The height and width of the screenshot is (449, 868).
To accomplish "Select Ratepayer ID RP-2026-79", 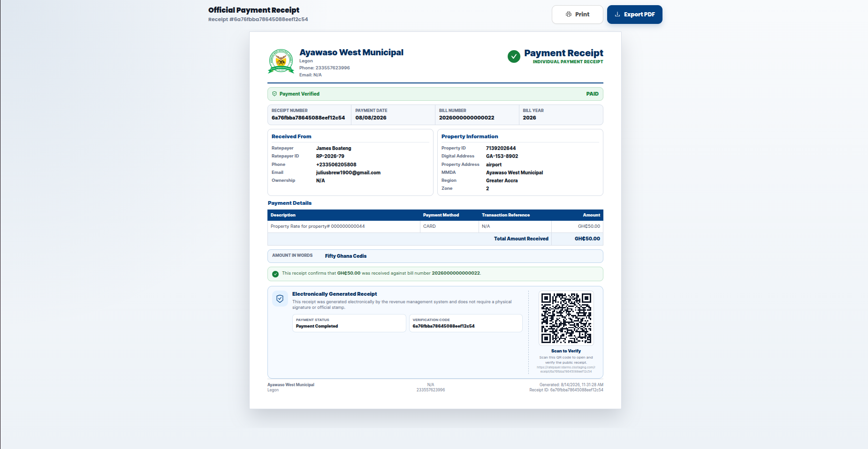I will tap(330, 156).
